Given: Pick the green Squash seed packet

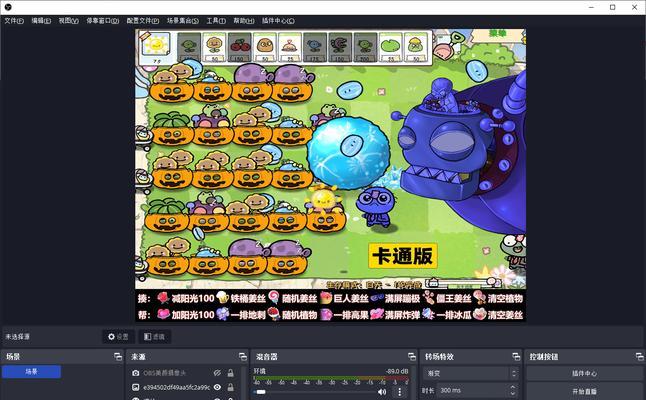Looking at the screenshot, I should [x=391, y=47].
